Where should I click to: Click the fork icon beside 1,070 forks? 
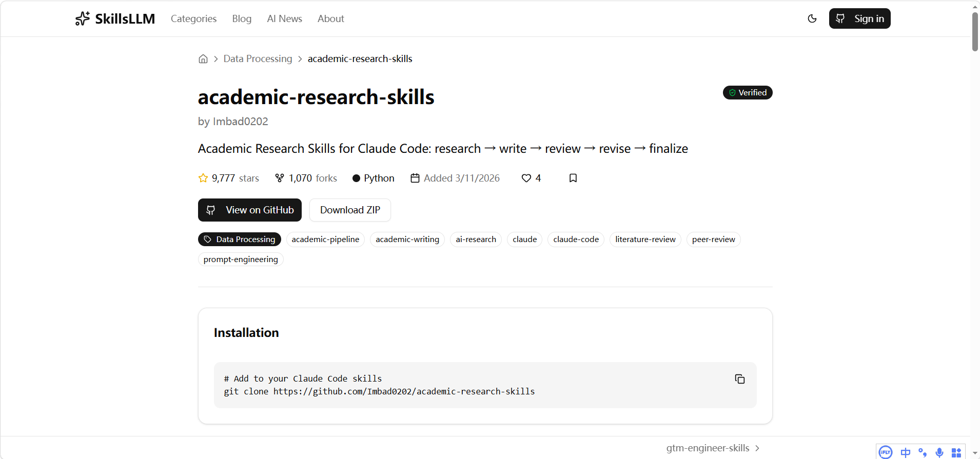pos(280,178)
